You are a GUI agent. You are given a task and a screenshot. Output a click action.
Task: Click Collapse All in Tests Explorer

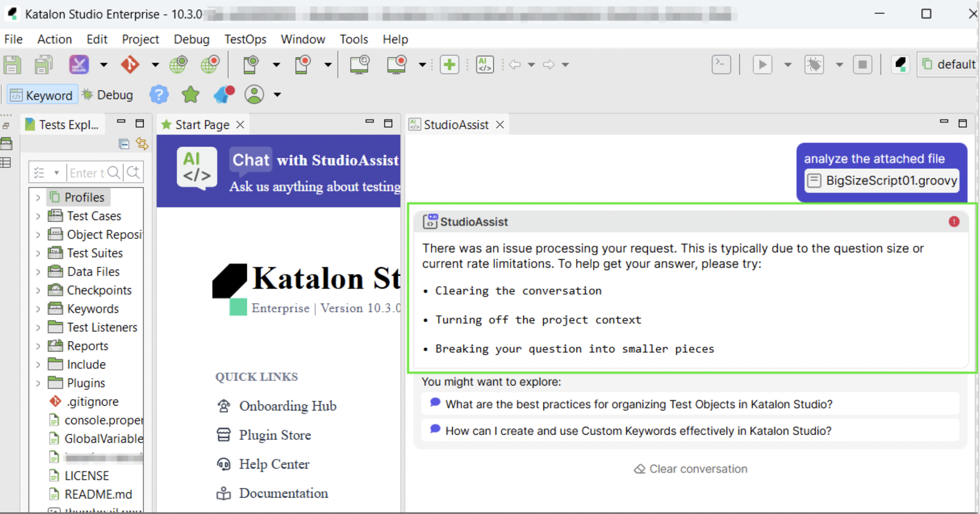pos(124,144)
